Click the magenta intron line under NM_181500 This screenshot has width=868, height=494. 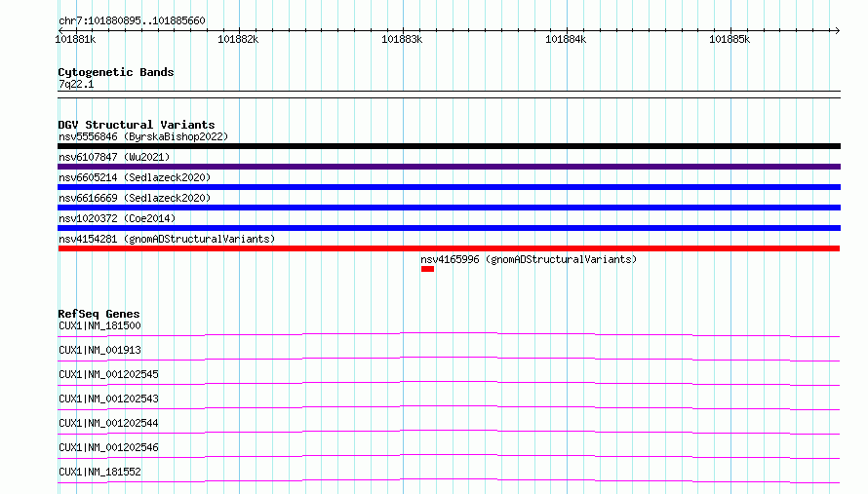(x=449, y=334)
